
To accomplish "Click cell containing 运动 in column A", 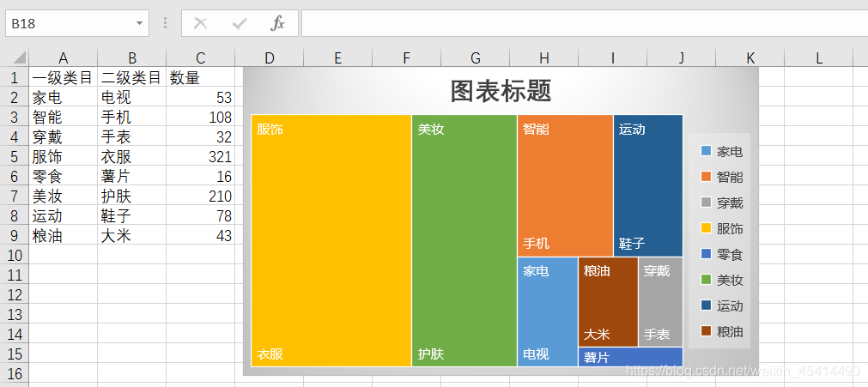I will coord(64,216).
